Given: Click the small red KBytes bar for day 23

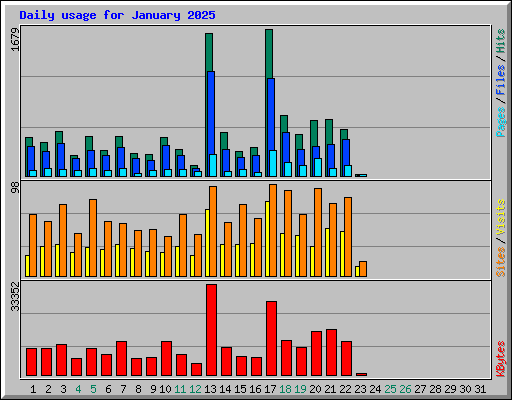Looking at the screenshot, I should [x=361, y=374].
